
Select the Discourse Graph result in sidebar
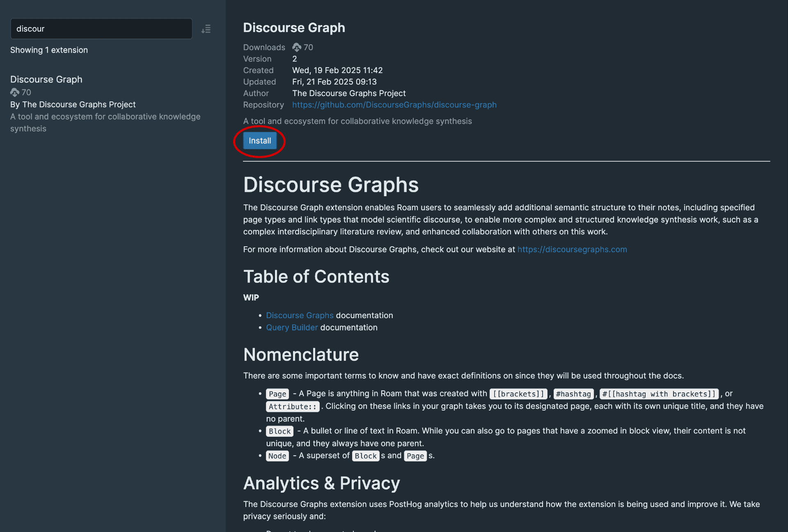click(x=46, y=79)
